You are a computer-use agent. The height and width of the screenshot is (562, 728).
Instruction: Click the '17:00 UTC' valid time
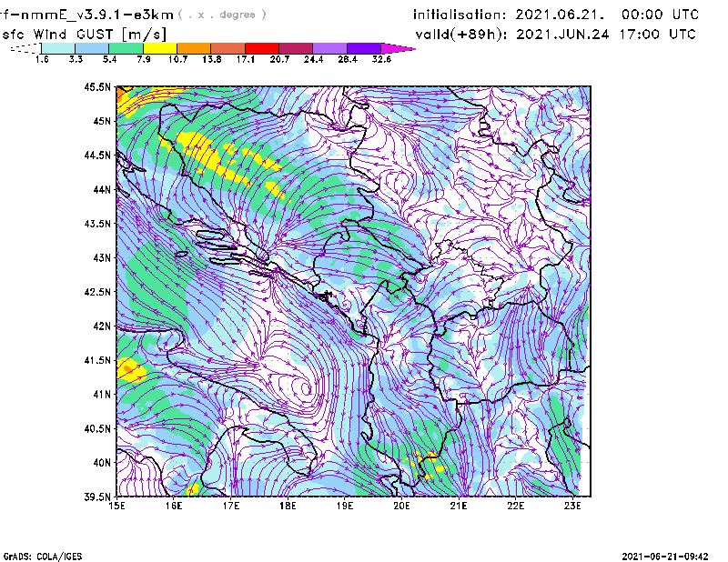(x=657, y=35)
